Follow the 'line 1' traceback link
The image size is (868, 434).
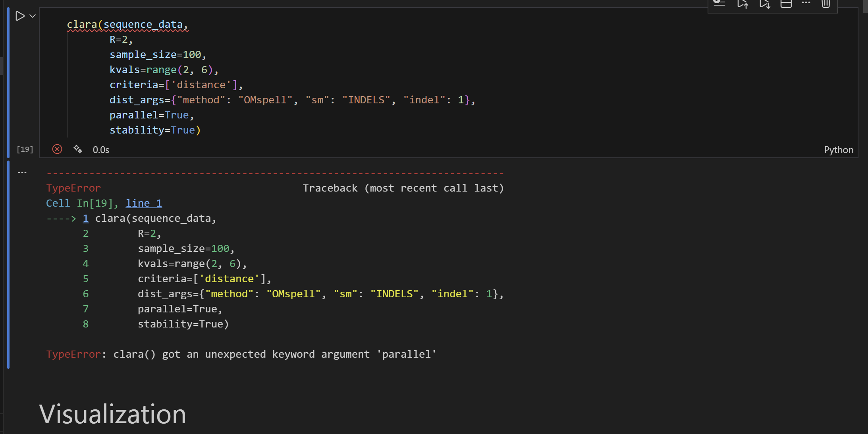[x=144, y=203]
